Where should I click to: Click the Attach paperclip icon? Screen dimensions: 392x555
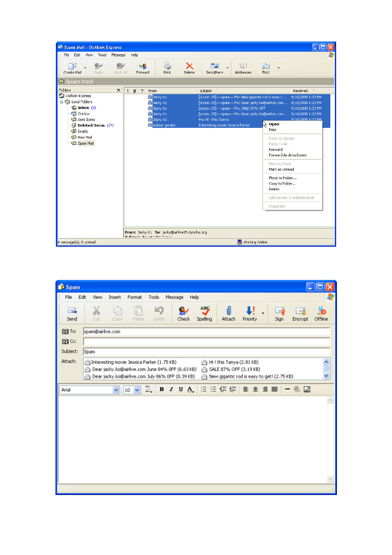[x=229, y=310]
